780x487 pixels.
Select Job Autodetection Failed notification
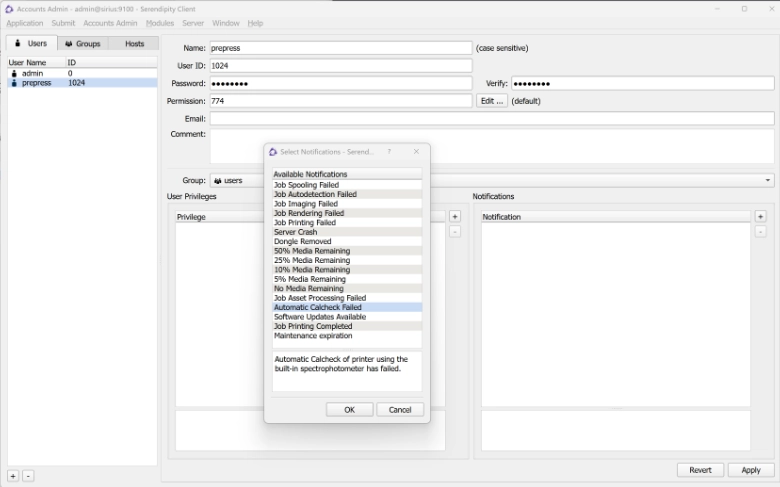pos(347,194)
